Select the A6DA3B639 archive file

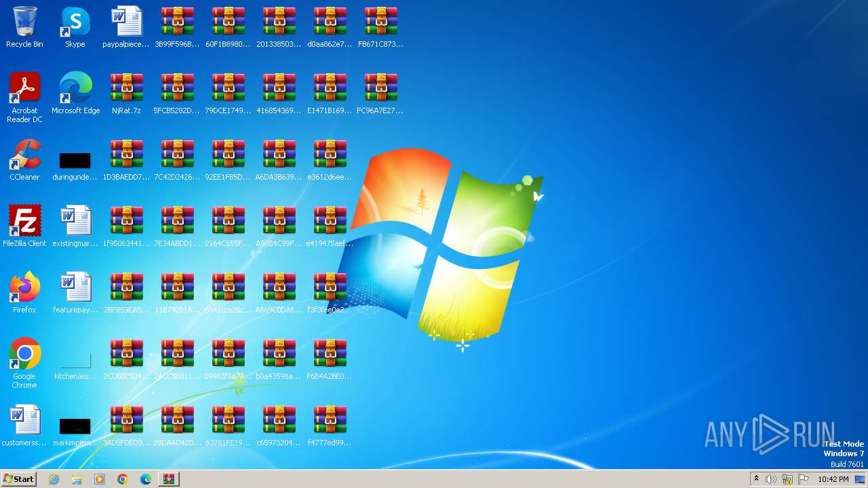pos(279,160)
